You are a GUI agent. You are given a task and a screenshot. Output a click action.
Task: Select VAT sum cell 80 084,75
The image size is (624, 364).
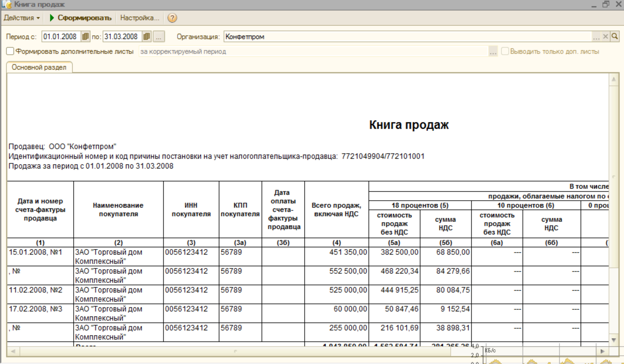coord(446,295)
